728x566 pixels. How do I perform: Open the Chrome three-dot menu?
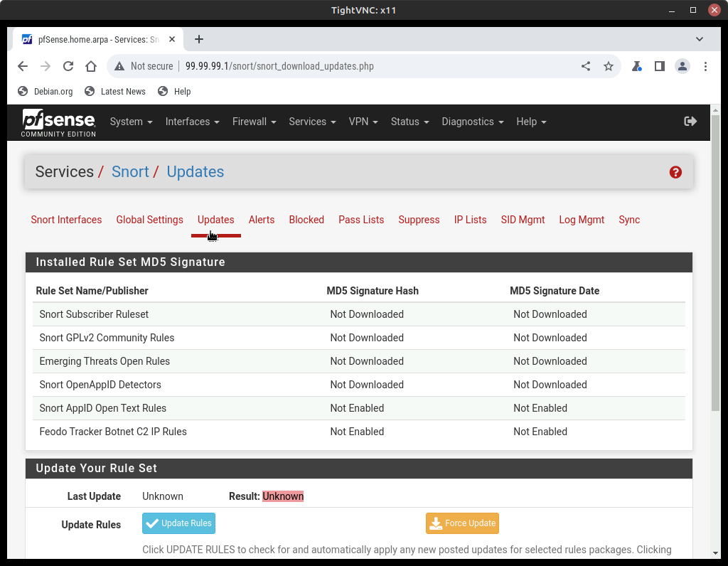point(705,66)
